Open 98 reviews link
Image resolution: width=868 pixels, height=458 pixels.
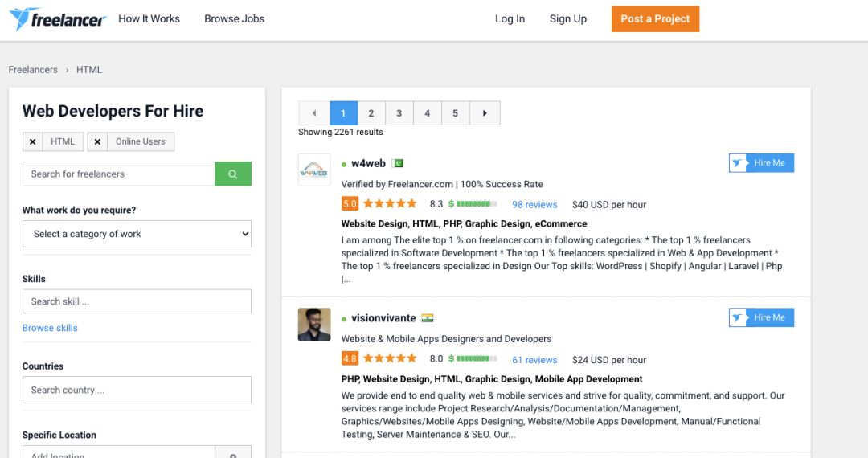click(534, 205)
